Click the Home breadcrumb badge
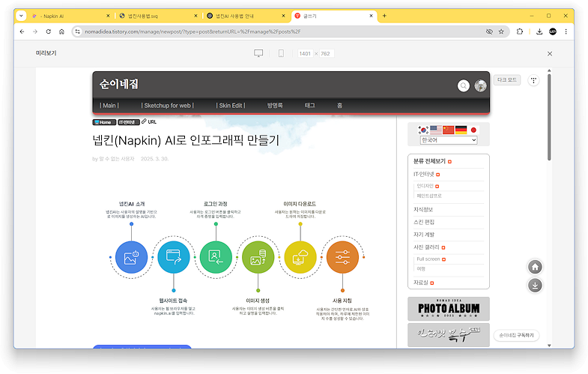This screenshot has width=588, height=374. (x=104, y=122)
